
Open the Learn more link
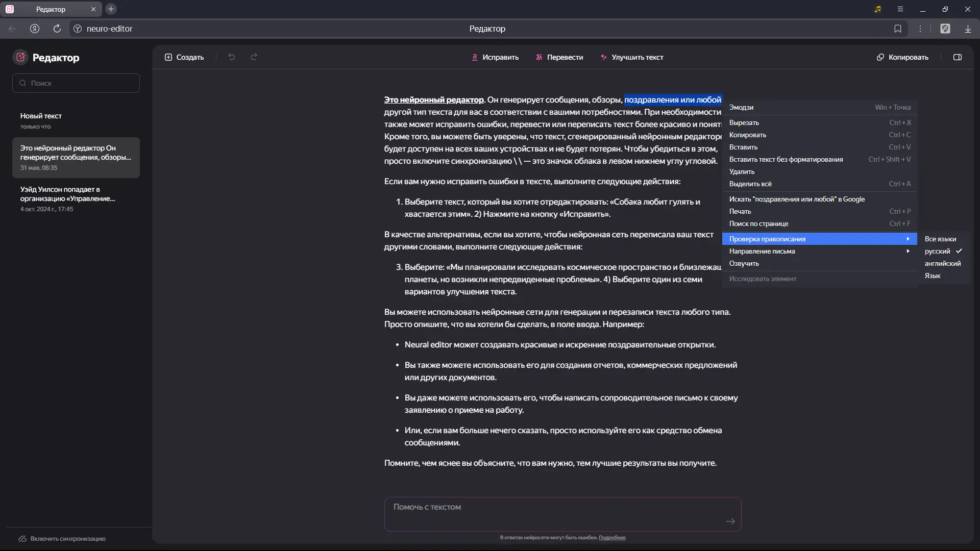[612, 538]
